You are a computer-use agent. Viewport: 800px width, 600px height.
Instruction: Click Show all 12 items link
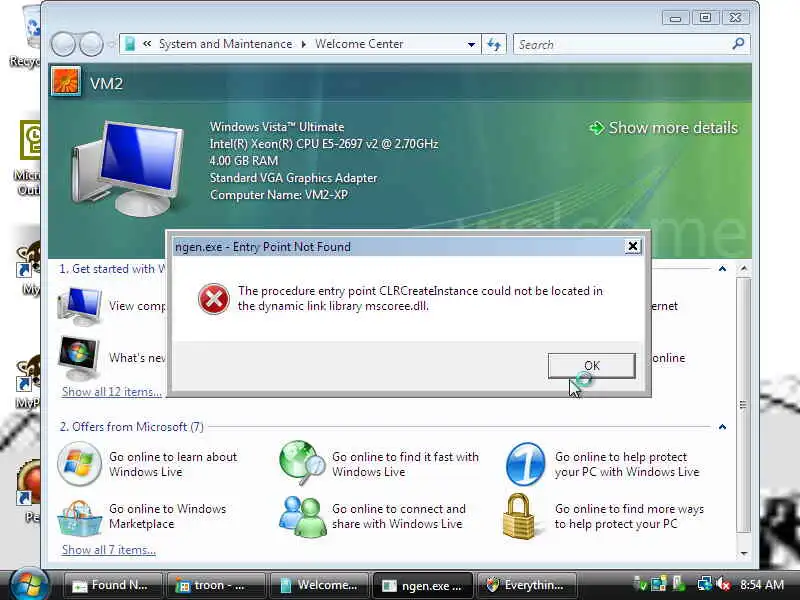(111, 392)
